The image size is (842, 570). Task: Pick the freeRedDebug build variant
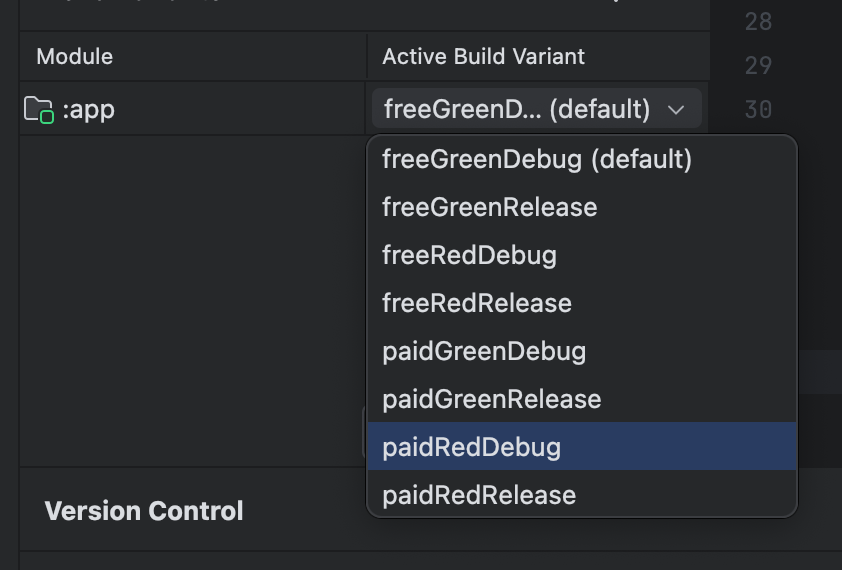[x=469, y=255]
